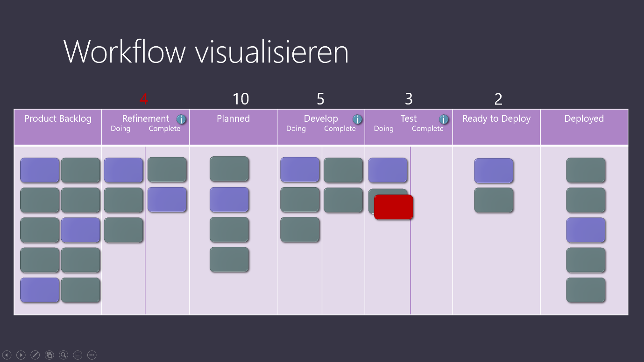
Task: Click the Develop column info icon
Action: pos(357,119)
